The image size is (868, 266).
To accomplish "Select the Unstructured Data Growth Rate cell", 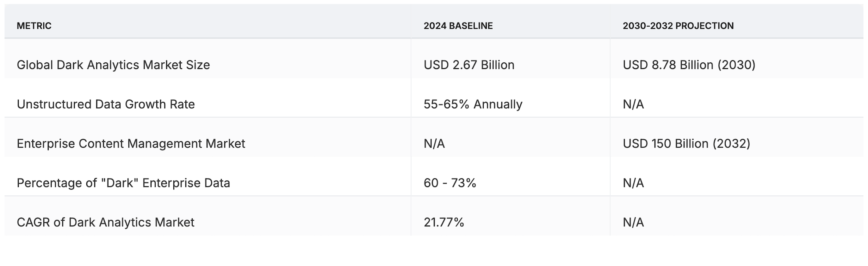I will pos(106,104).
